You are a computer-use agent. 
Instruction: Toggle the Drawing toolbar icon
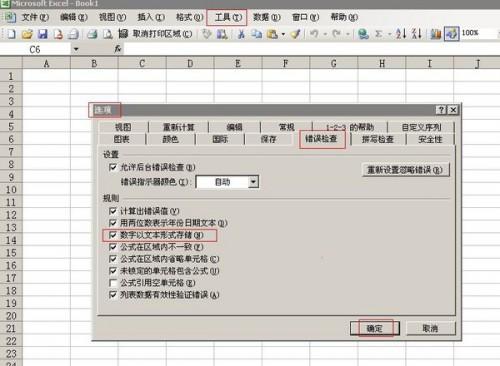[452, 34]
